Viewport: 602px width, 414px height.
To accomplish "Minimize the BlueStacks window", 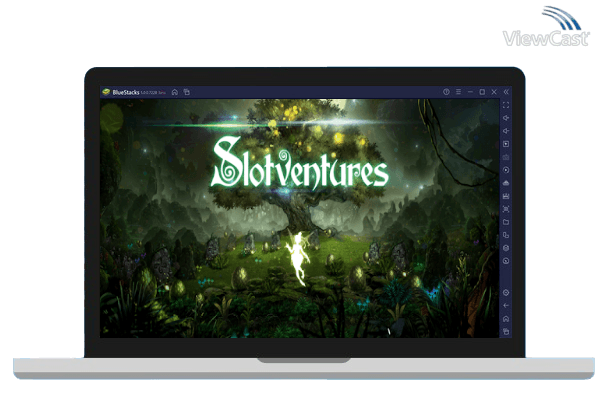I will [x=470, y=92].
